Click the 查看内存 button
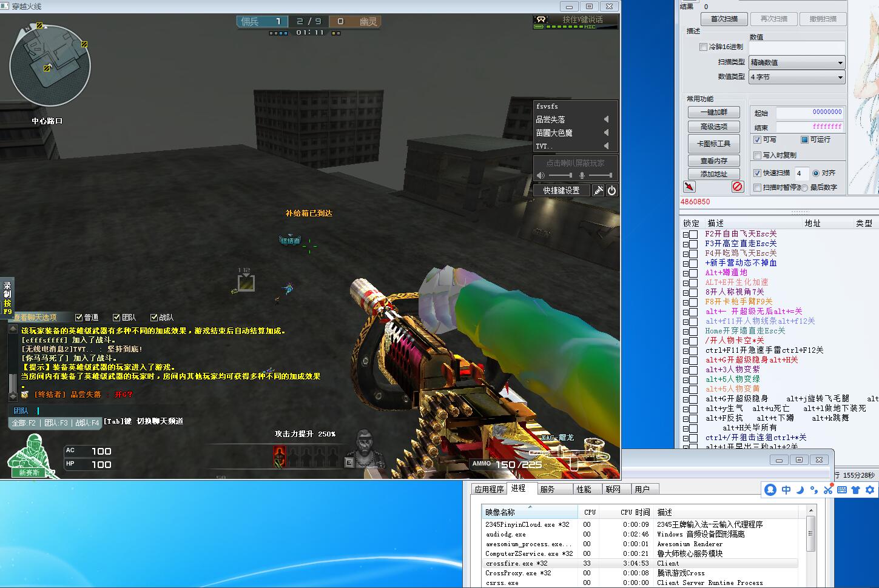Viewport: 879px width, 588px height. (713, 161)
